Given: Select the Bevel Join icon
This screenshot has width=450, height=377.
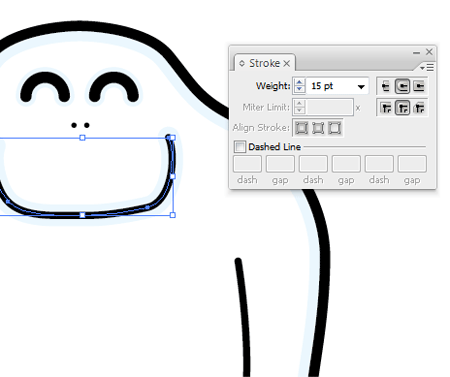Looking at the screenshot, I should pos(419,108).
